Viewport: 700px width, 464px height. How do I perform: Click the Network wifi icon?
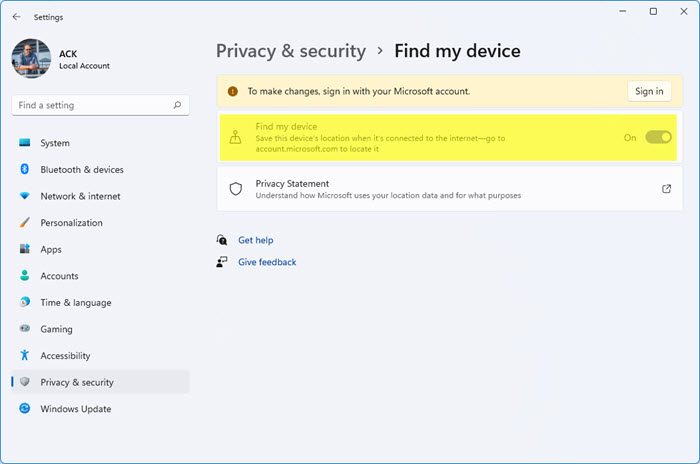pos(25,196)
